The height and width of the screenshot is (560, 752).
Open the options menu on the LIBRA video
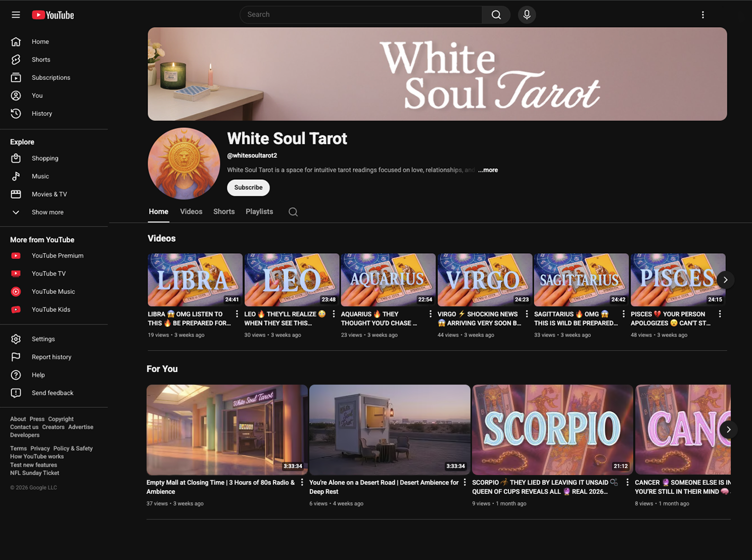(236, 314)
